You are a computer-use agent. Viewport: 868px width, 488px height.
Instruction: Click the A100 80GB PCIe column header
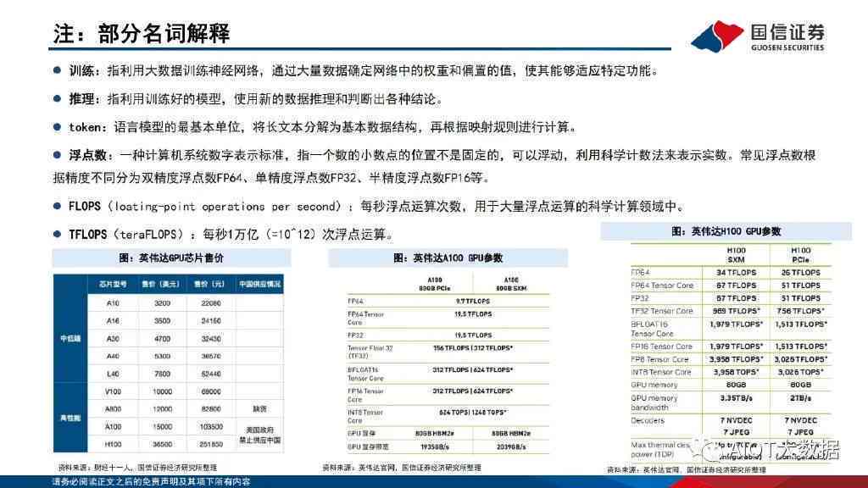435,285
